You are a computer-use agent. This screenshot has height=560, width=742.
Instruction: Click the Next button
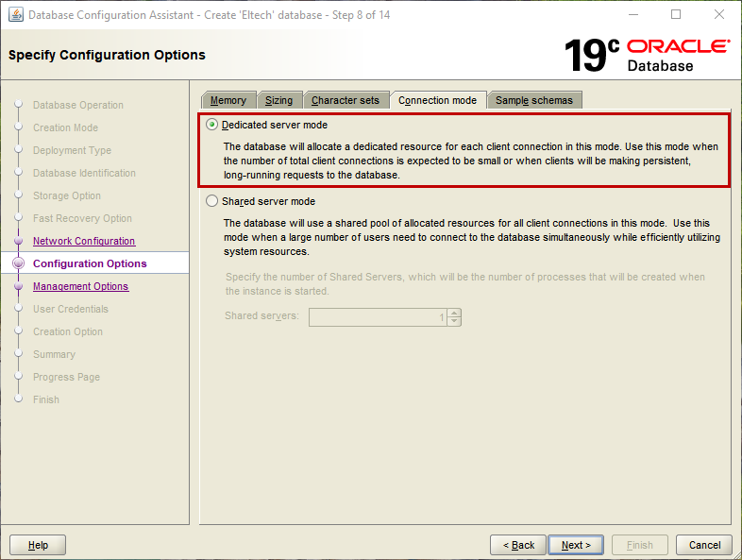tap(576, 545)
